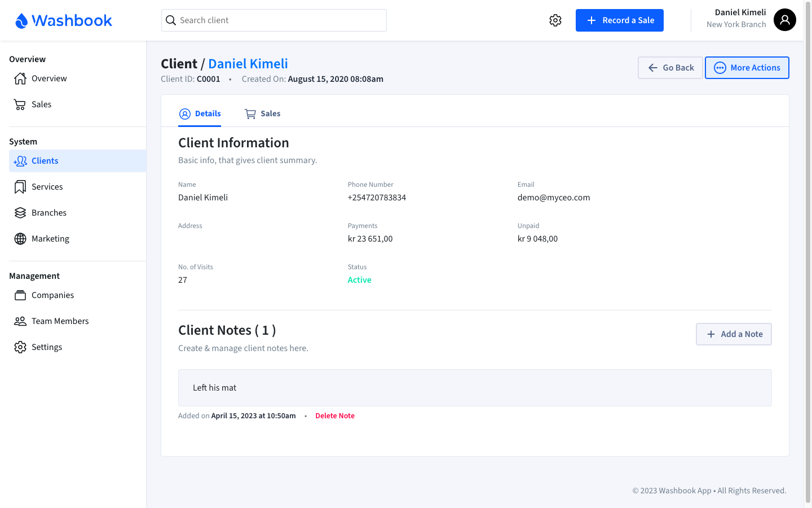Stay on the Details tab
This screenshot has width=812, height=508.
click(200, 113)
